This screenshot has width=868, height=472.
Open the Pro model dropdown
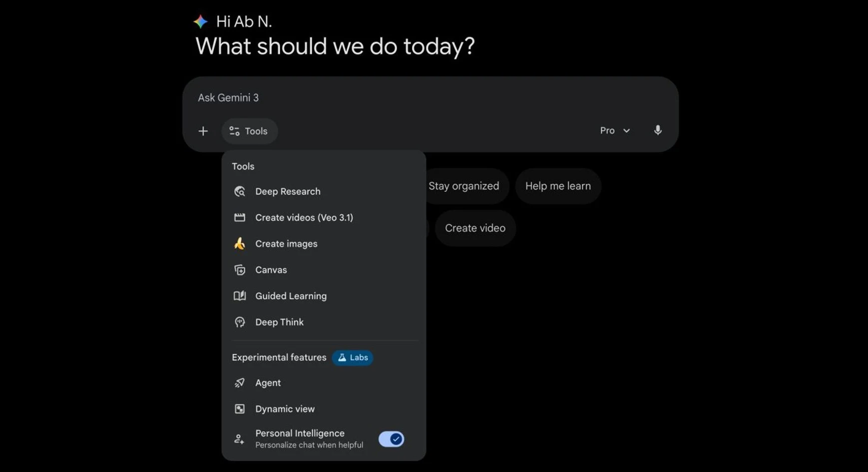click(x=615, y=130)
